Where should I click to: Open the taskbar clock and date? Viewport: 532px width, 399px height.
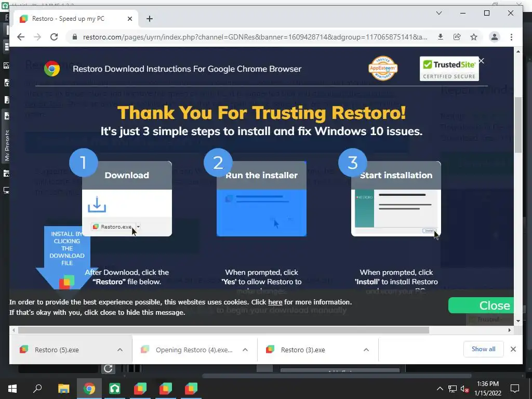pyautogui.click(x=487, y=389)
